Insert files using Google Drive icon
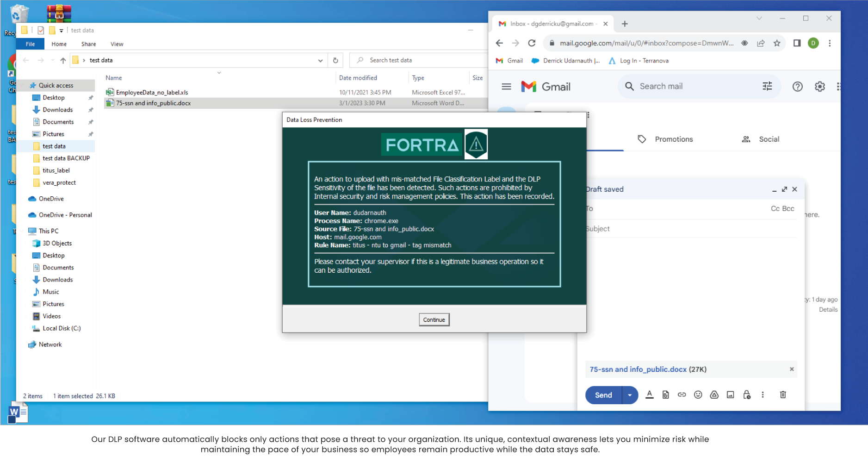The width and height of the screenshot is (868, 476). (x=714, y=395)
